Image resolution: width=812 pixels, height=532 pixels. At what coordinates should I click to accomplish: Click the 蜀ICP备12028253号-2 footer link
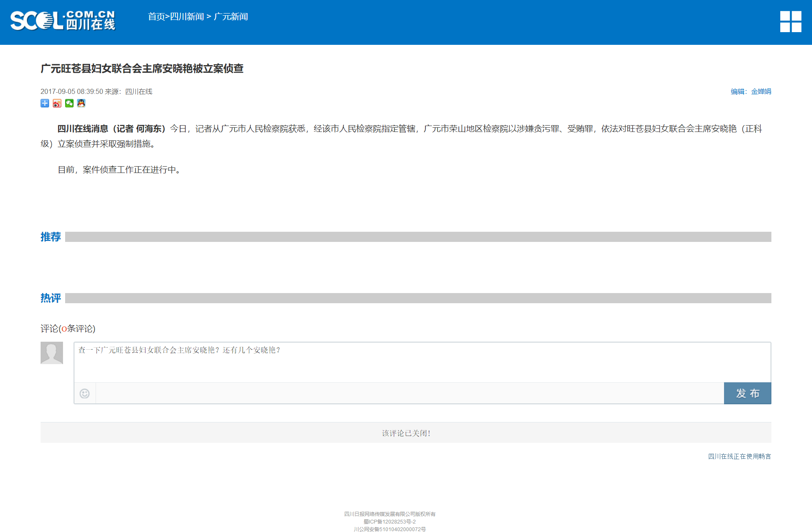pyautogui.click(x=390, y=522)
